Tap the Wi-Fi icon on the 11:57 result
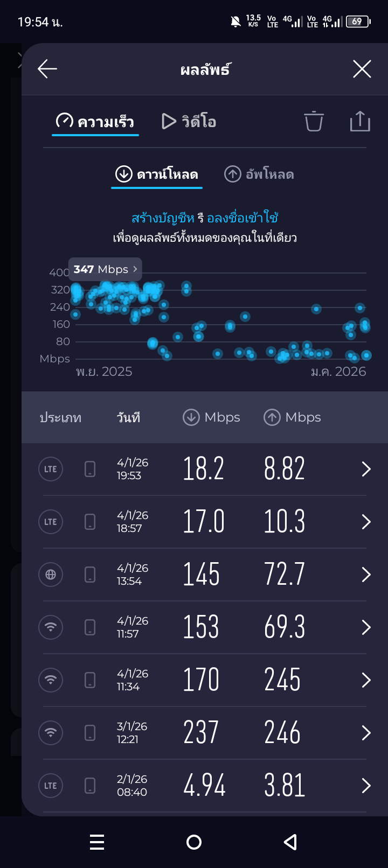 (x=51, y=627)
